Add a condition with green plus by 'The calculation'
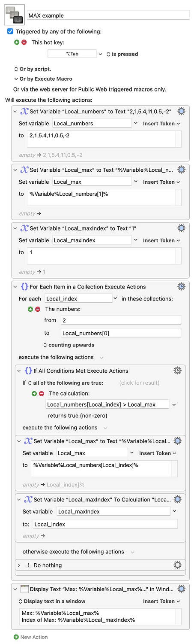The height and width of the screenshot is (644, 194). click(34, 393)
